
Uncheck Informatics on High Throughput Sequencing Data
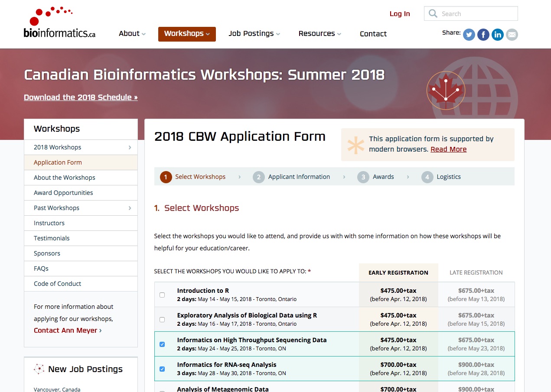162,344
